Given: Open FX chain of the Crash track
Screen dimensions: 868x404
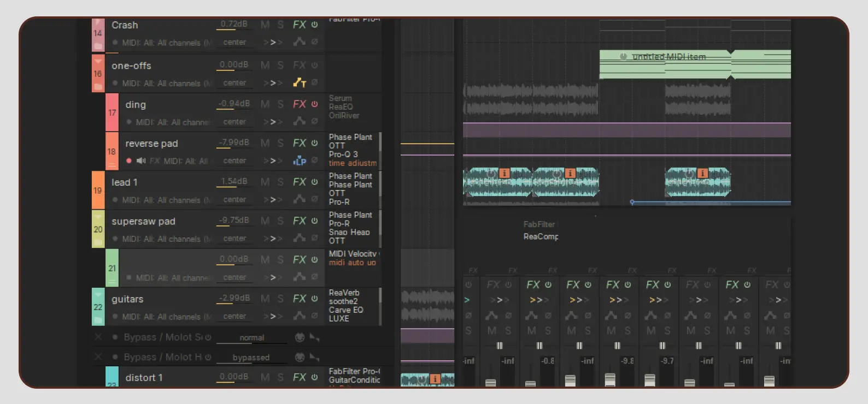Looking at the screenshot, I should point(300,25).
